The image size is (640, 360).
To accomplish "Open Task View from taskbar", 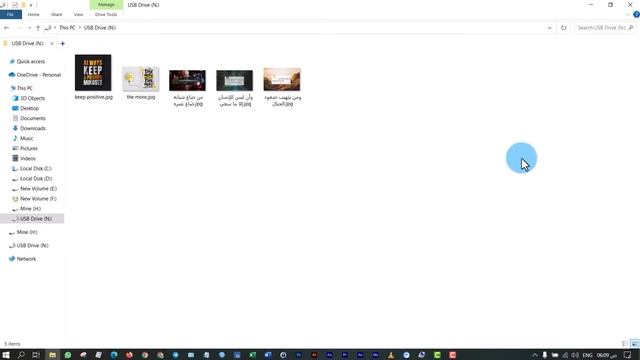I will pos(36,355).
